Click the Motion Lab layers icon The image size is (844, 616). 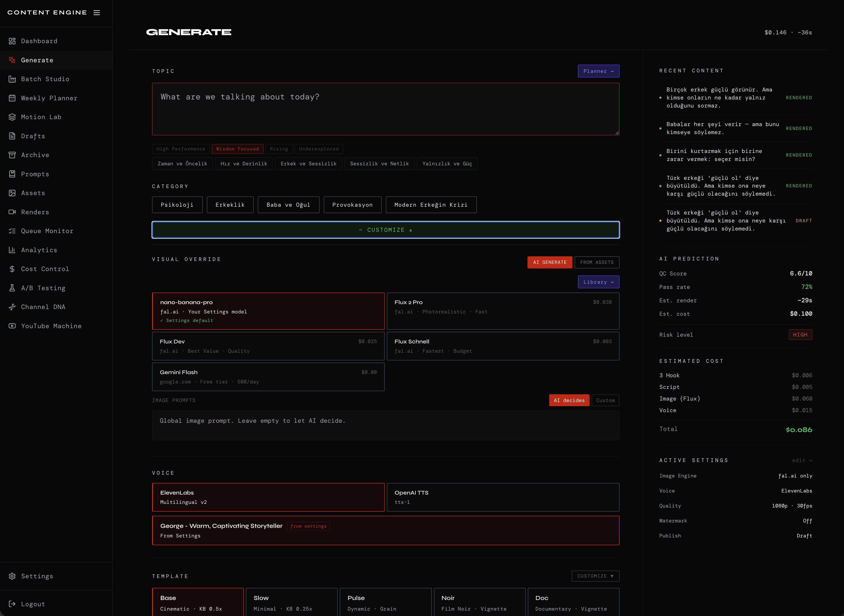pyautogui.click(x=12, y=117)
